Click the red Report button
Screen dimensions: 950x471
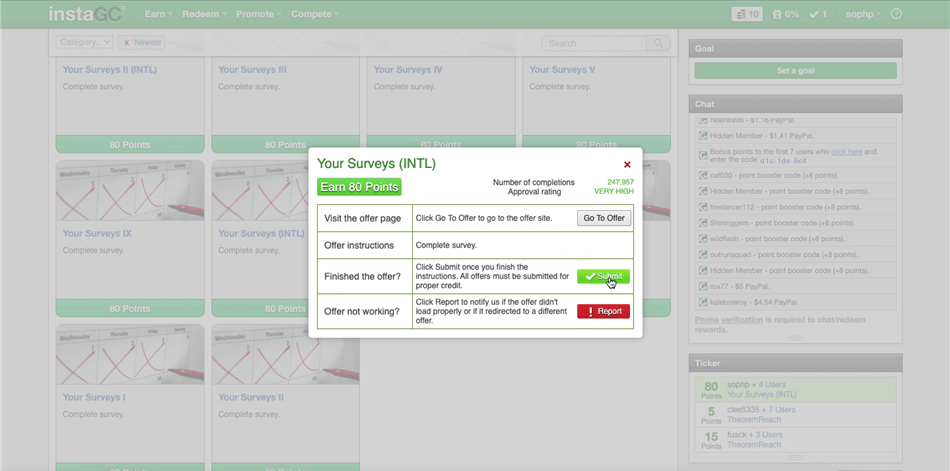pyautogui.click(x=603, y=311)
